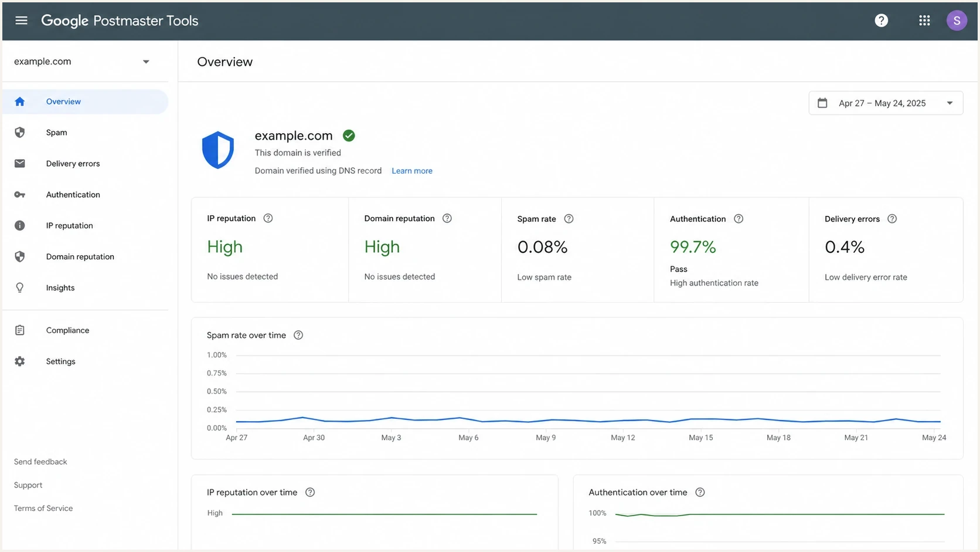Click 'High authentication rate' text

pos(714,283)
